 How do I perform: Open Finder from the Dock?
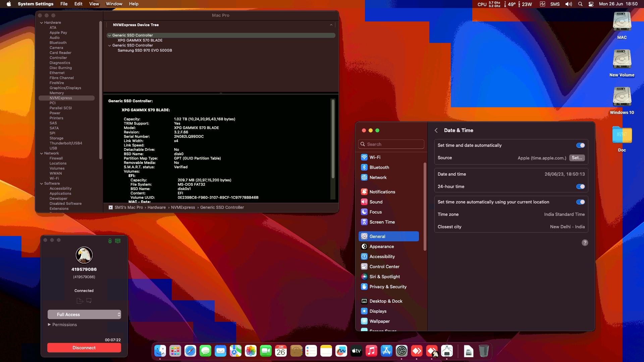tap(160, 351)
